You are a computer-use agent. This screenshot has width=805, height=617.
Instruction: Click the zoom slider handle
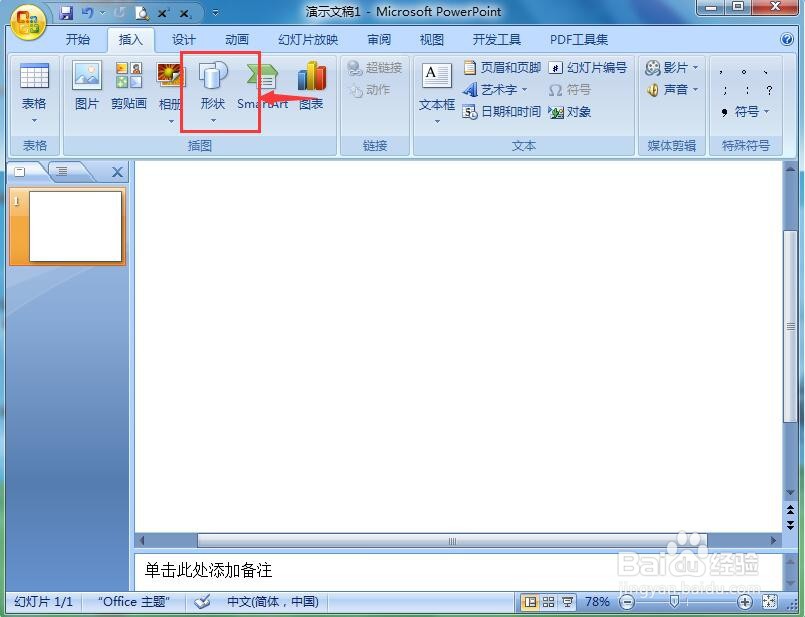[x=675, y=602]
